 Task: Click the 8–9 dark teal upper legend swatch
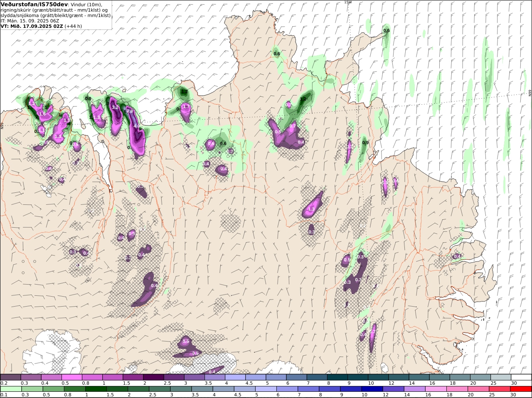337,377
